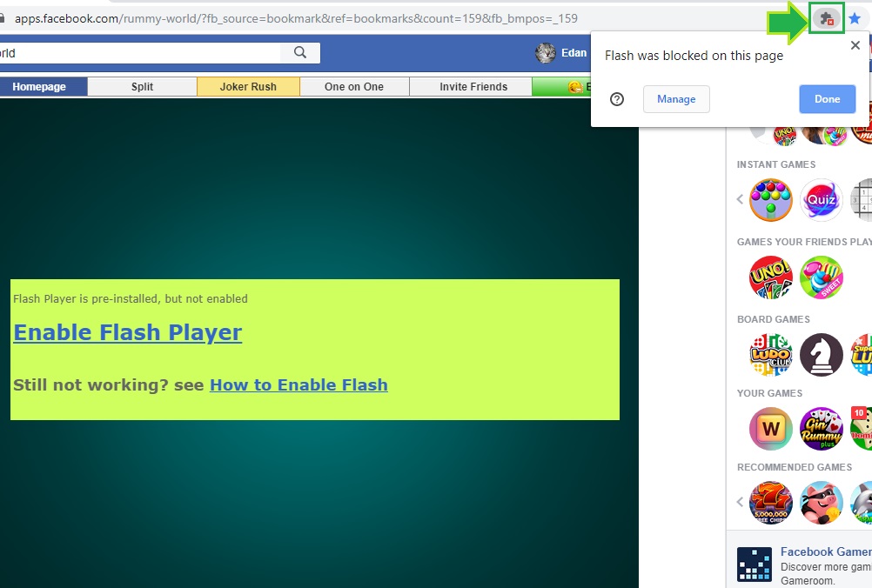Open the Split tab
The width and height of the screenshot is (872, 588).
click(143, 87)
